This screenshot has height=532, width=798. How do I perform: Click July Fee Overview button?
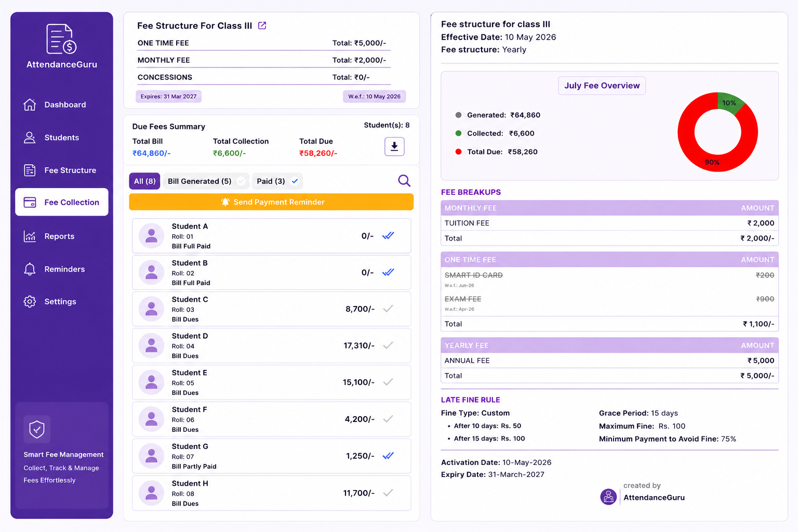coord(602,86)
